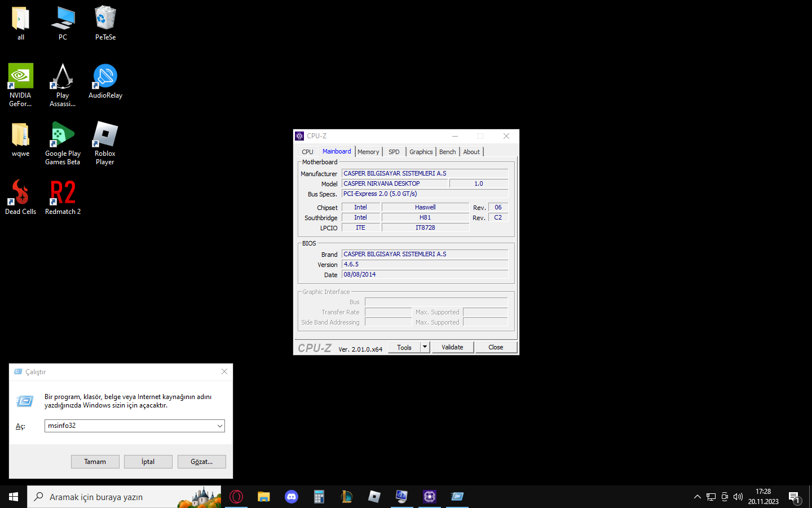Click the model revision 1.0 field
The height and width of the screenshot is (508, 812).
tap(479, 183)
